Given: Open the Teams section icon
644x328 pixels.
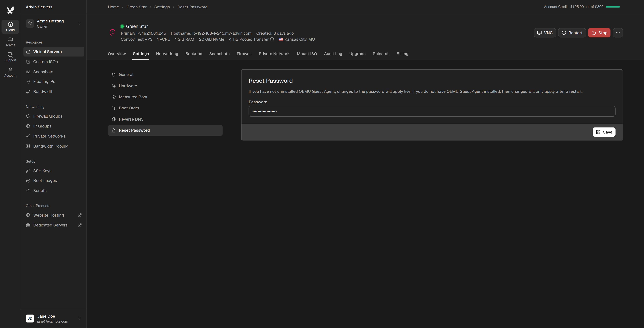Looking at the screenshot, I should (x=10, y=42).
